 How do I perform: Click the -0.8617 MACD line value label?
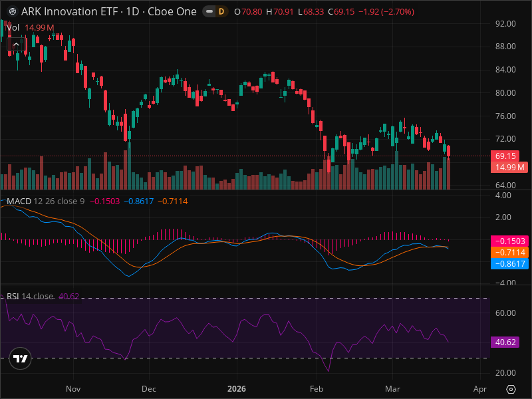click(x=509, y=263)
